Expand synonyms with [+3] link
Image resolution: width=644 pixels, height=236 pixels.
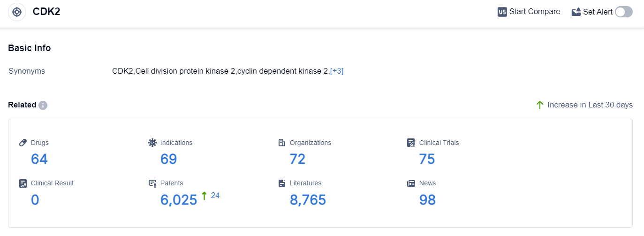pos(337,71)
